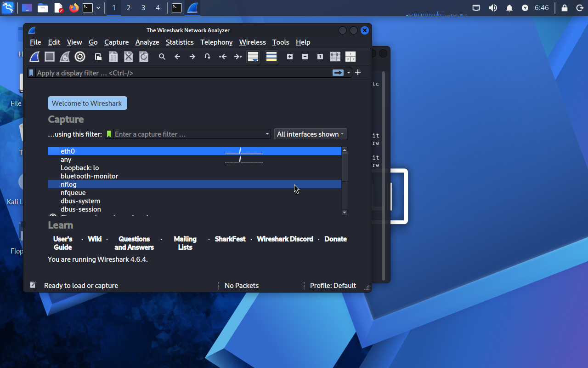The image size is (588, 368).
Task: Open the Analyze menu
Action: (147, 42)
